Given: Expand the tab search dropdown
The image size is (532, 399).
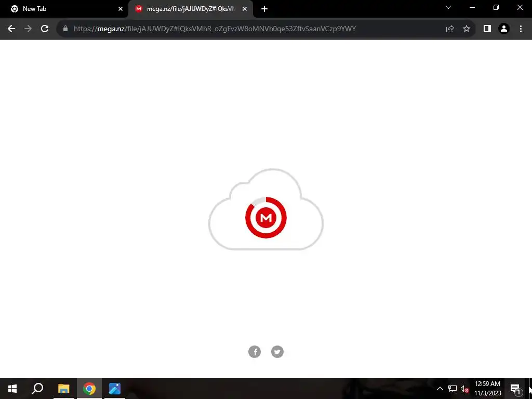Looking at the screenshot, I should point(448,7).
